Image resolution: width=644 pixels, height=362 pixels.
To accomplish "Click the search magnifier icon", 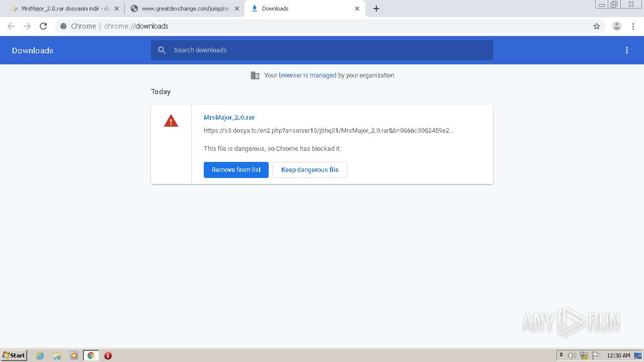I will coord(162,50).
